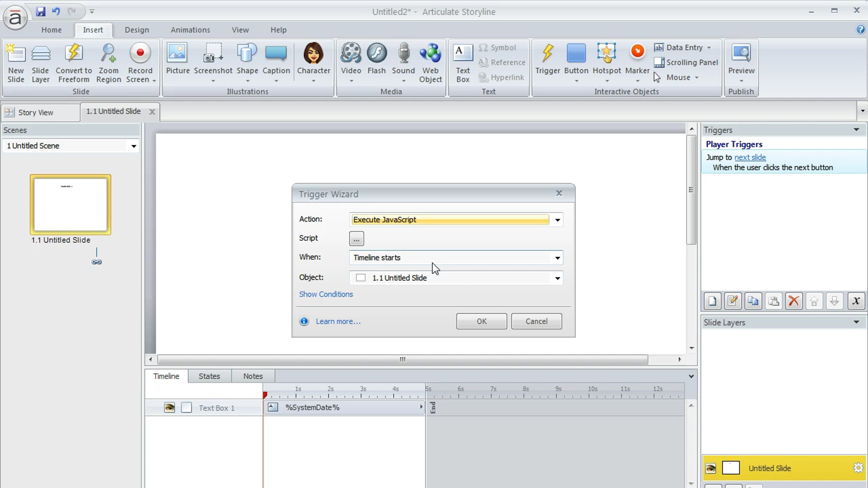
Task: Click OK in the Trigger Wizard
Action: [481, 321]
